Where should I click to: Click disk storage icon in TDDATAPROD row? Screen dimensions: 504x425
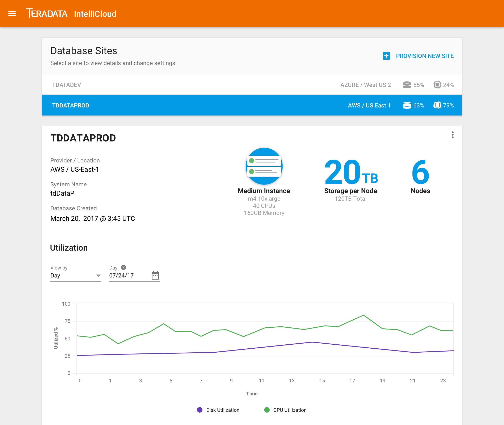(407, 105)
